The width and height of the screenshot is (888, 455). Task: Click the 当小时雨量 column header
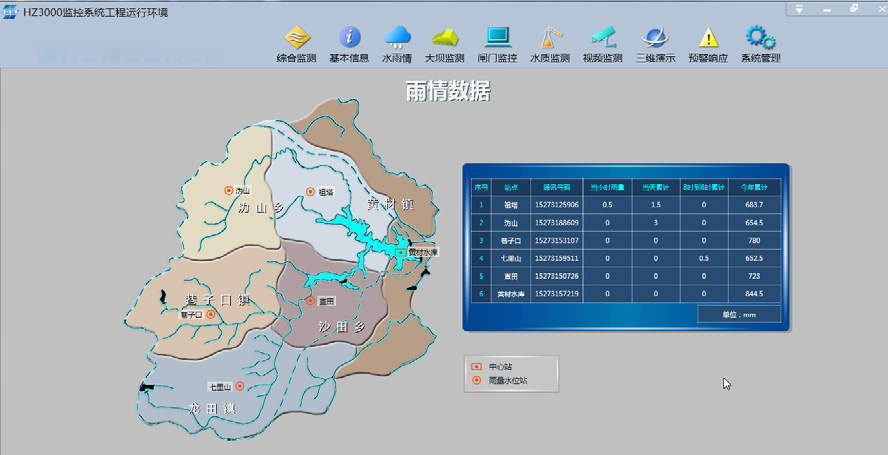pyautogui.click(x=606, y=186)
